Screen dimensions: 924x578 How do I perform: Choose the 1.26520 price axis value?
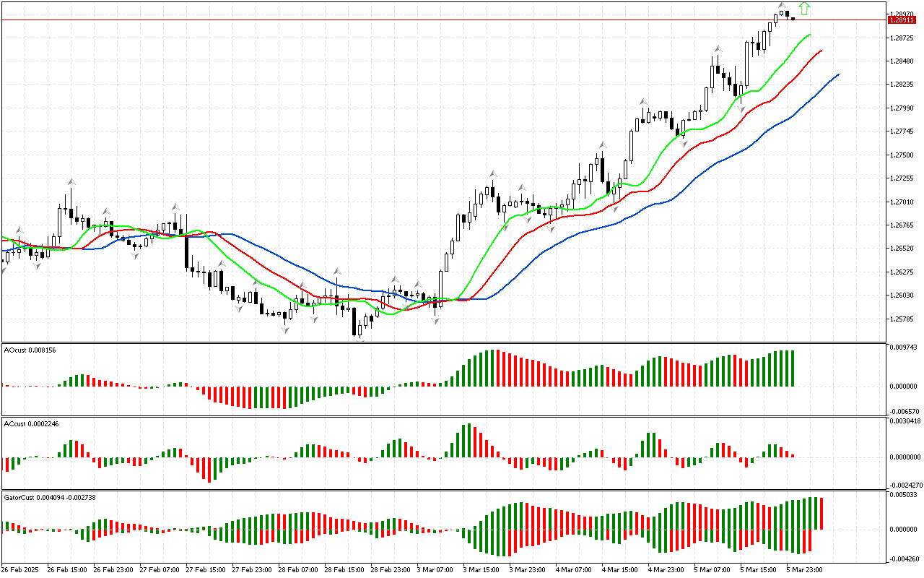coord(903,249)
